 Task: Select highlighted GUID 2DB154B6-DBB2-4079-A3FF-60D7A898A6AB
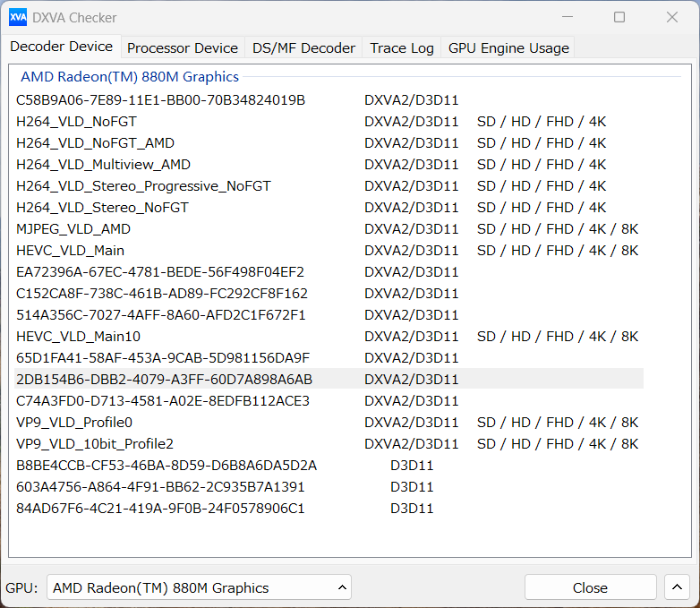coord(329,380)
